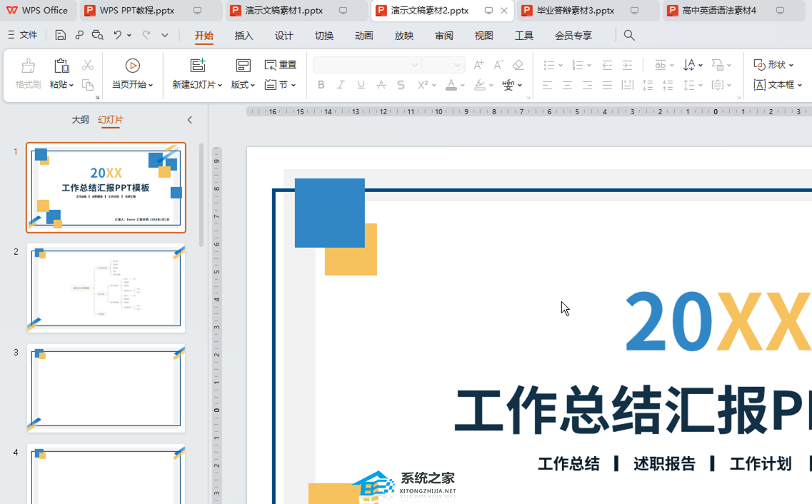Click font color A swatch button

451,85
